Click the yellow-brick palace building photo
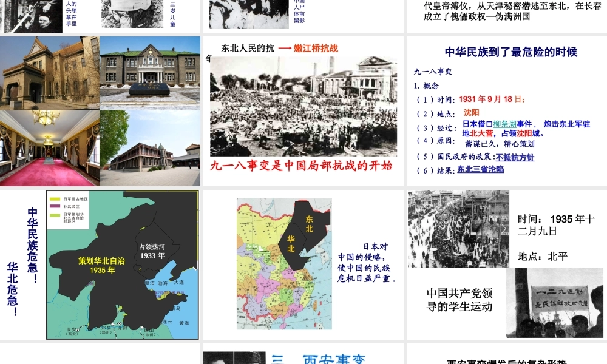The height and width of the screenshot is (364, 607). pos(50,73)
